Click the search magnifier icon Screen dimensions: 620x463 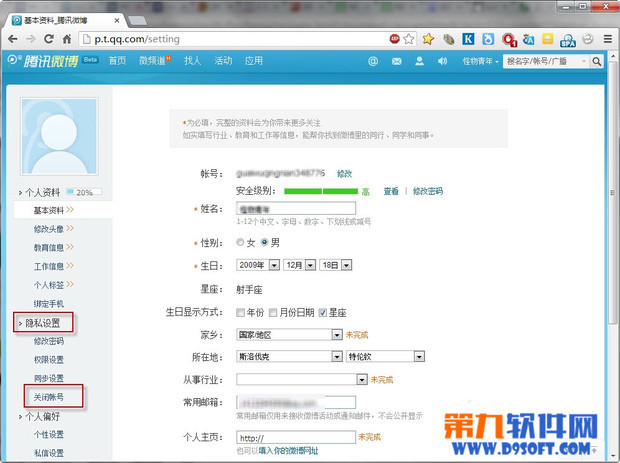[x=596, y=61]
